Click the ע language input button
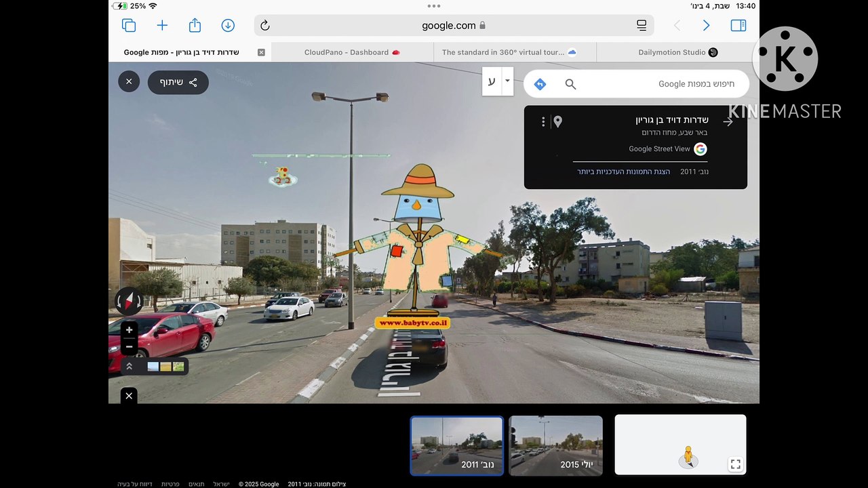The height and width of the screenshot is (488, 868). 492,81
